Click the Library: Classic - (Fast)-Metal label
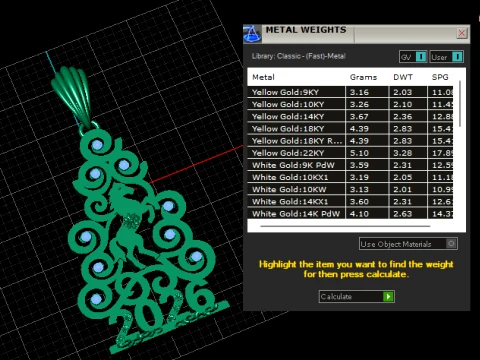The image size is (480, 360). tap(298, 56)
